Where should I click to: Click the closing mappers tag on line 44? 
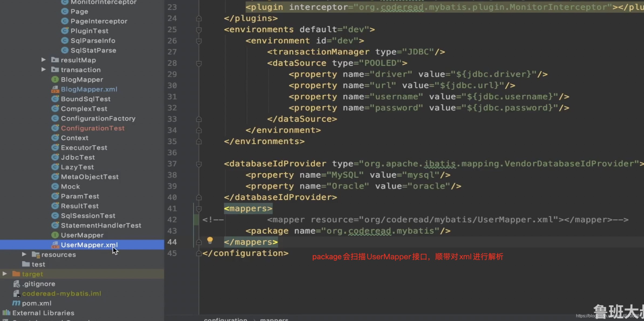coord(251,242)
